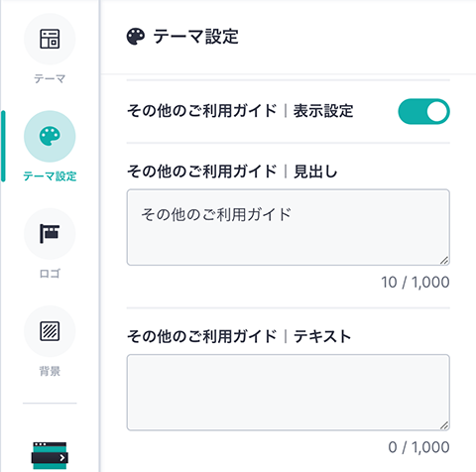Select the テーマ設定 palette icon in sidebar
Screen dimensions: 476x472
50,137
